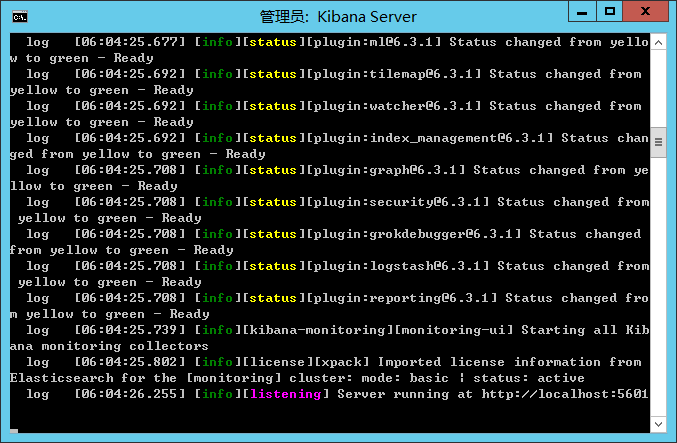
Task: Click the scrollbar down arrow
Action: pyautogui.click(x=658, y=424)
